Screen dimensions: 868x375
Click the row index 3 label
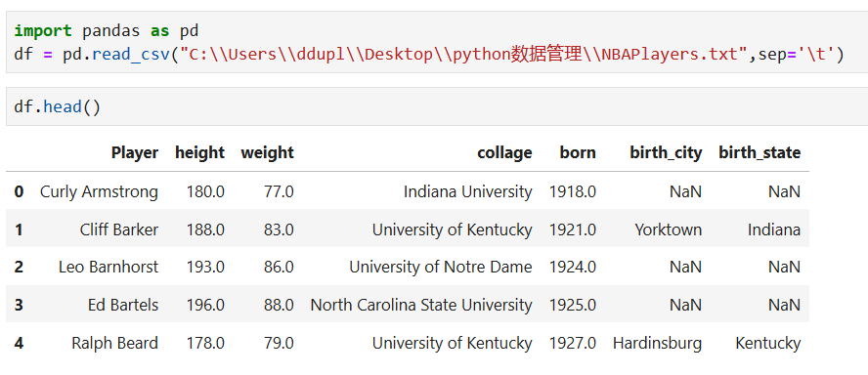tap(19, 305)
